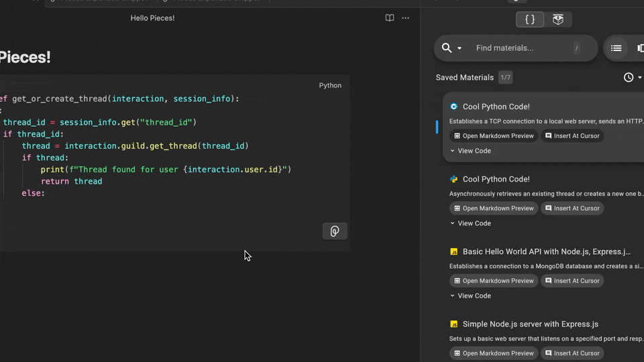Click the return thread code line
Viewport: 644px width, 362px height.
(x=72, y=181)
